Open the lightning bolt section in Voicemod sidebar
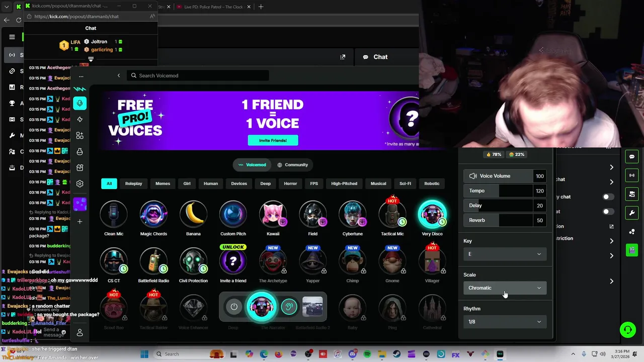 click(79, 119)
